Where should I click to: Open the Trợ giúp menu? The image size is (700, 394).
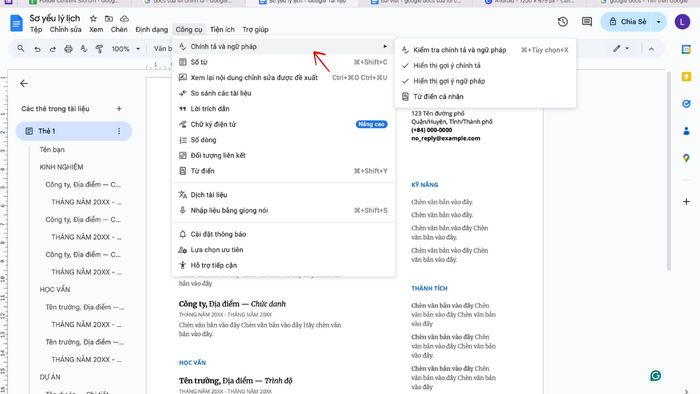click(255, 29)
